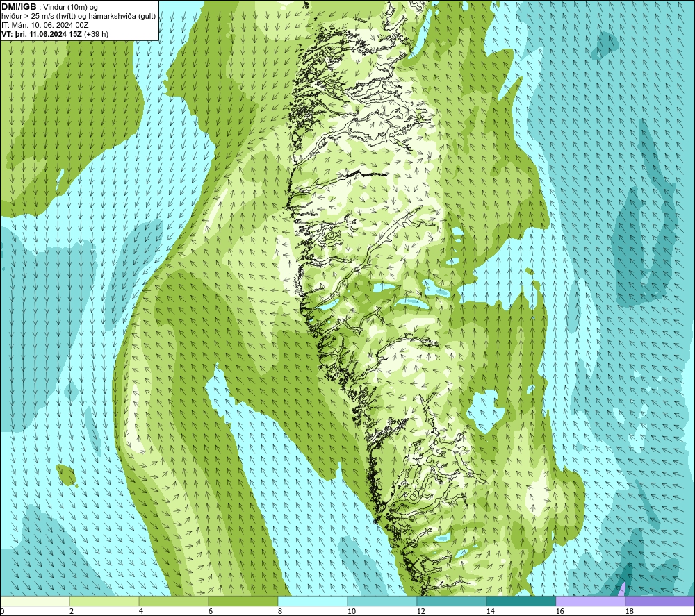Click the legend value label 18
The width and height of the screenshot is (695, 616).
[x=630, y=612]
